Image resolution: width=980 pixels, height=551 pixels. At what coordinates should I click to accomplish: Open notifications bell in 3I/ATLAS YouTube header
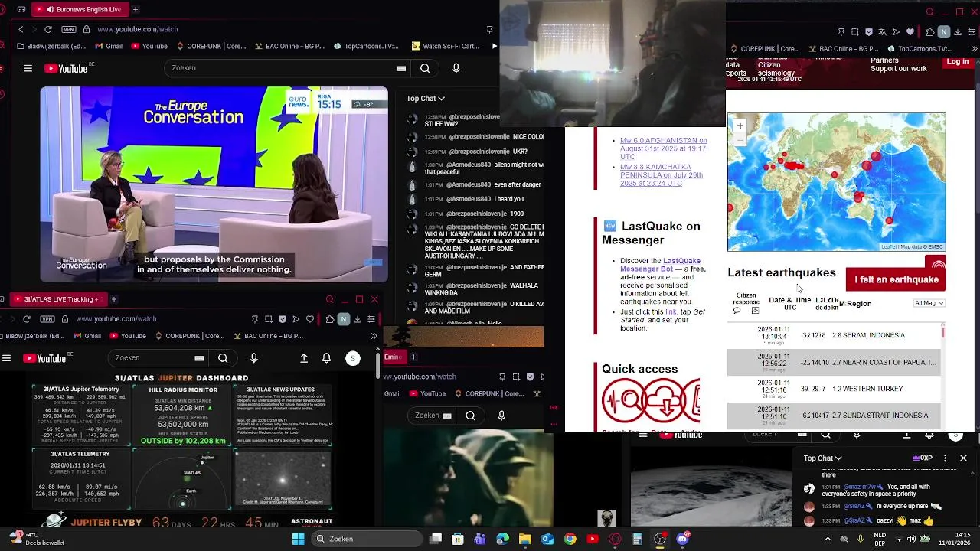[x=327, y=358]
